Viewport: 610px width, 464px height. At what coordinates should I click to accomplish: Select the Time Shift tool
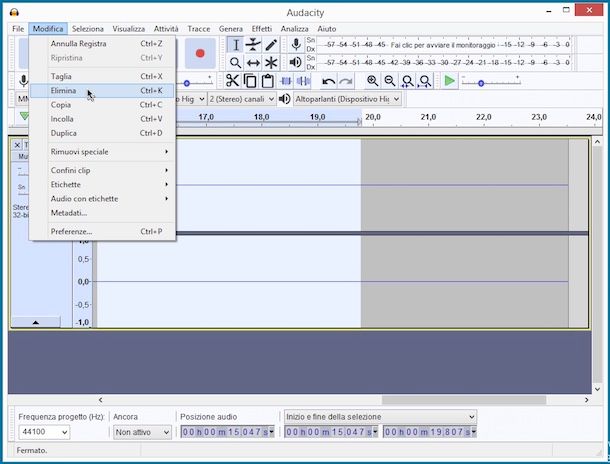[253, 63]
